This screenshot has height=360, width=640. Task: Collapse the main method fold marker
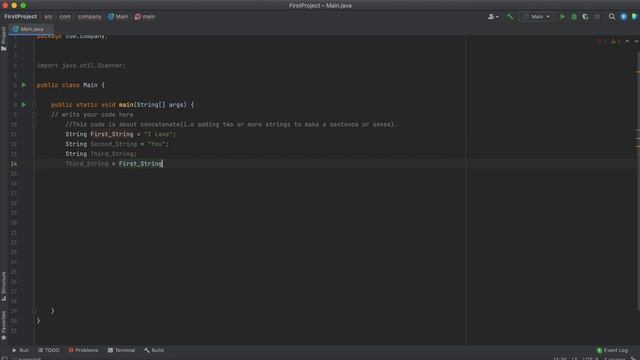coord(34,105)
